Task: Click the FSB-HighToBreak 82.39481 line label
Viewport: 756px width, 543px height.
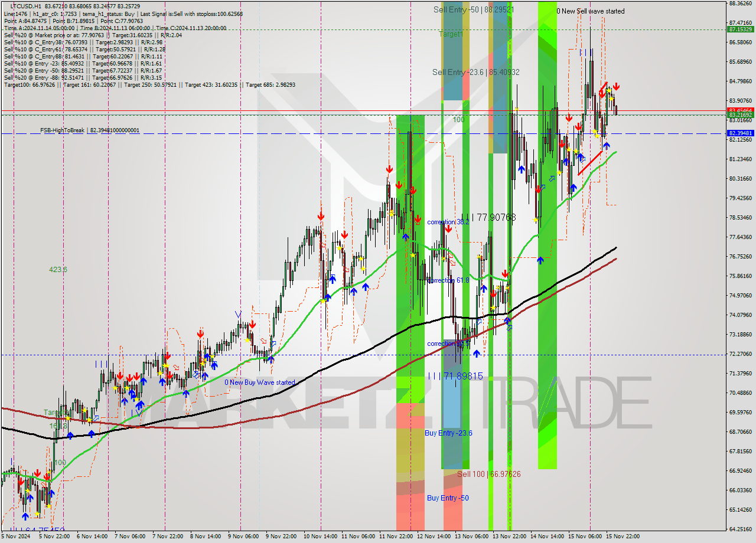Action: click(x=90, y=130)
